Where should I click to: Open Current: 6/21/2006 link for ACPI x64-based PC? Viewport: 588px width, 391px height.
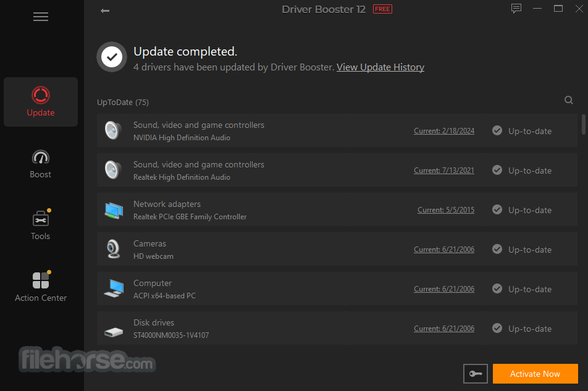444,289
